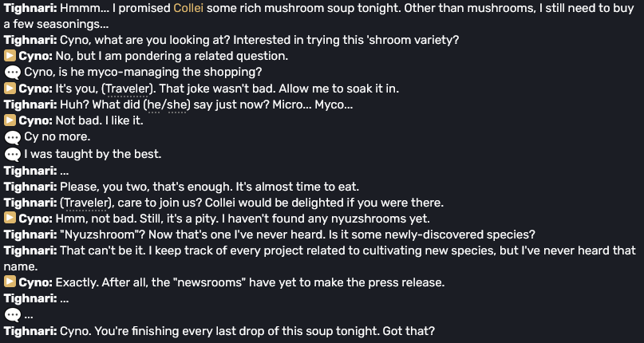Viewport: 644px width, 343px height.
Task: Click the Tighnari name on the mushroom soup line
Action: (30, 8)
